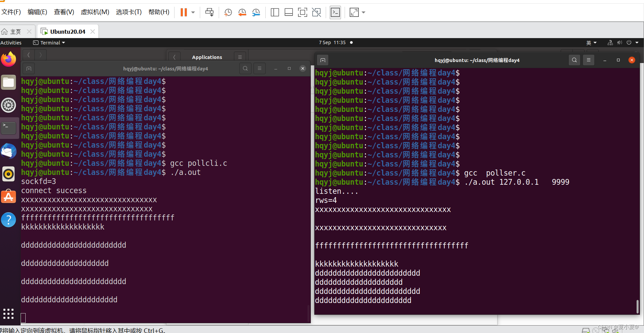Click the volume icon in top bar

coord(619,43)
